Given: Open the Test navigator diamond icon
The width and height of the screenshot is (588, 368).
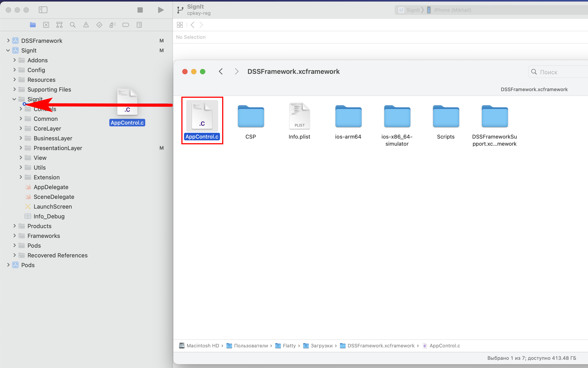Looking at the screenshot, I should pos(99,25).
